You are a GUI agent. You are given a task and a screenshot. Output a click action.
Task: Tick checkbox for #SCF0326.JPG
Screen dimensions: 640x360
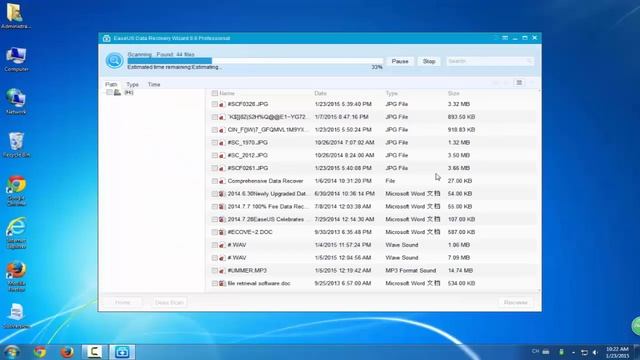pyautogui.click(x=214, y=104)
